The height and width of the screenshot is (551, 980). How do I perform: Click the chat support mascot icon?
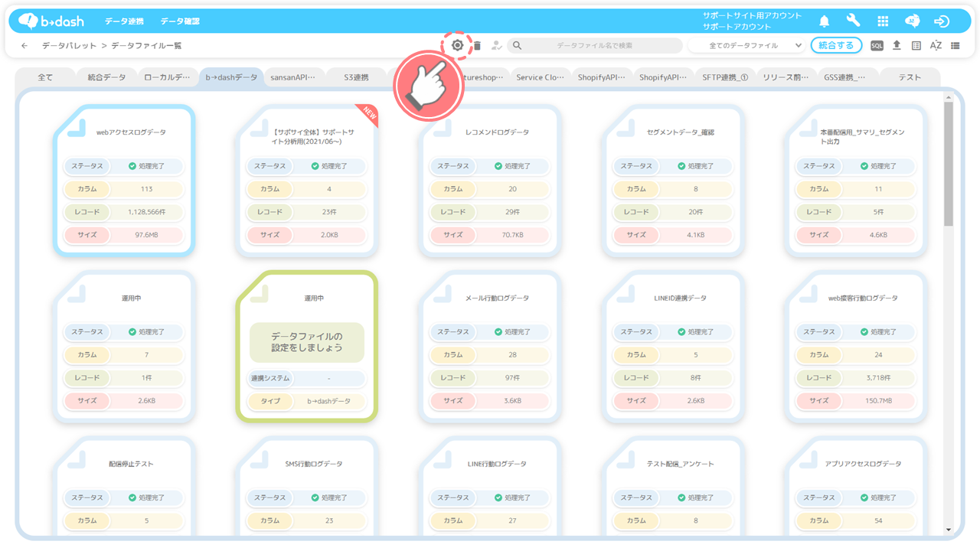click(913, 21)
